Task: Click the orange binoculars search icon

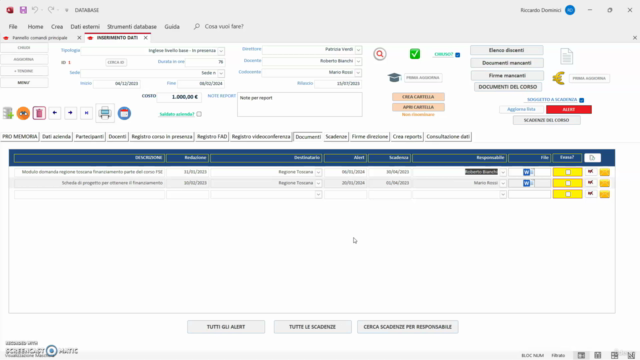Action: coord(23,113)
